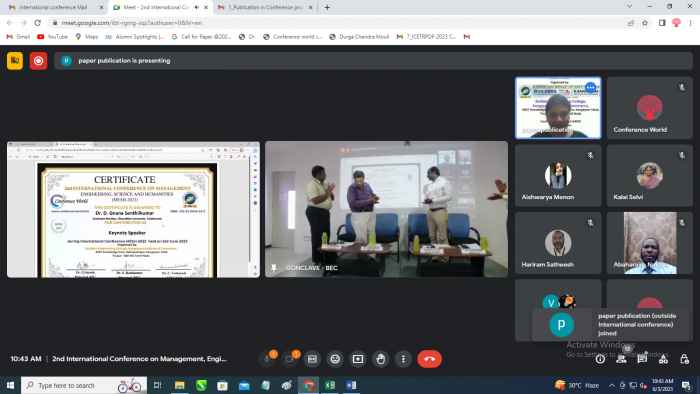Open the emoji reactions button

335,359
